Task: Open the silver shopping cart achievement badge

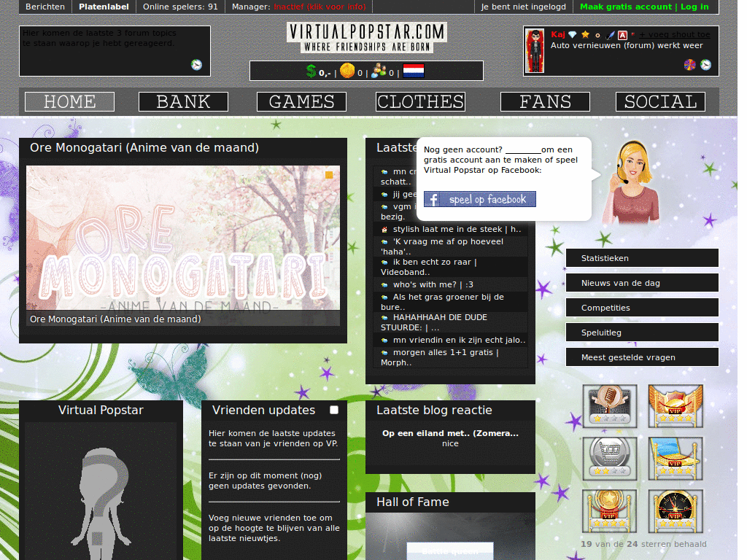Action: [x=609, y=458]
